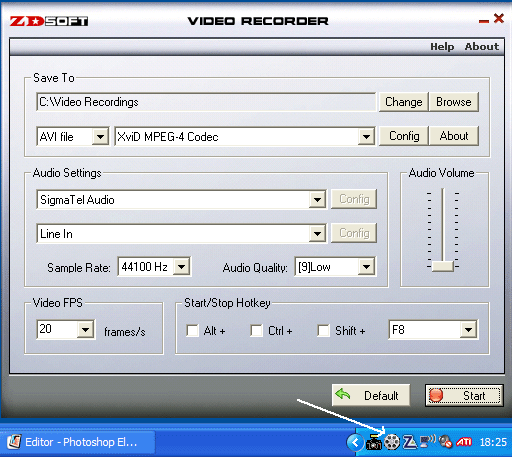The height and width of the screenshot is (457, 512).
Task: Click the ATI tray icon
Action: click(464, 442)
